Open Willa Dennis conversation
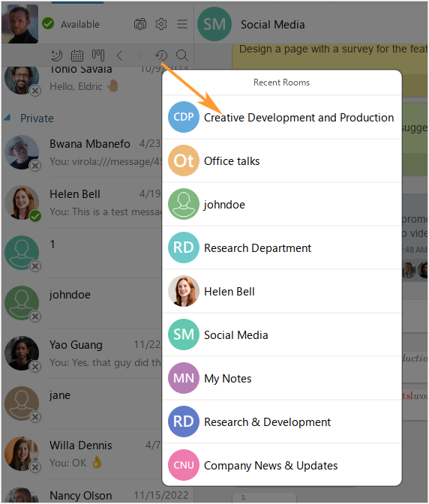This screenshot has width=429, height=504. tap(82, 454)
